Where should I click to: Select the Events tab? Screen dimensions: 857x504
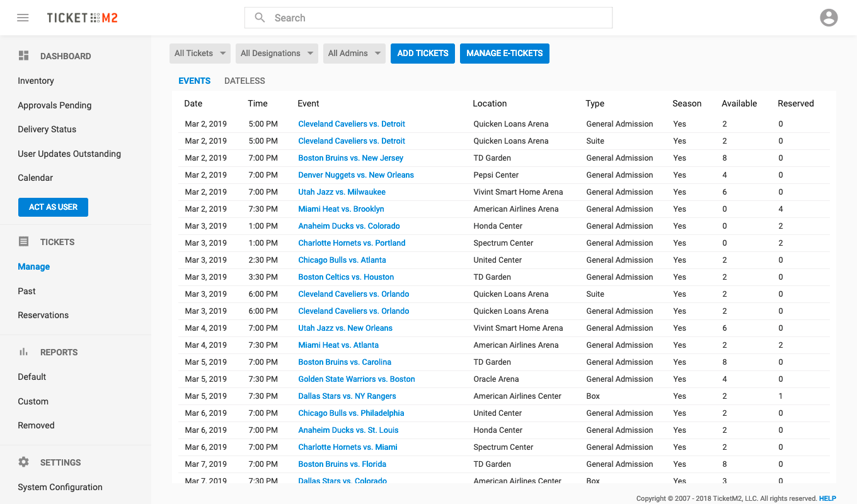click(x=194, y=81)
